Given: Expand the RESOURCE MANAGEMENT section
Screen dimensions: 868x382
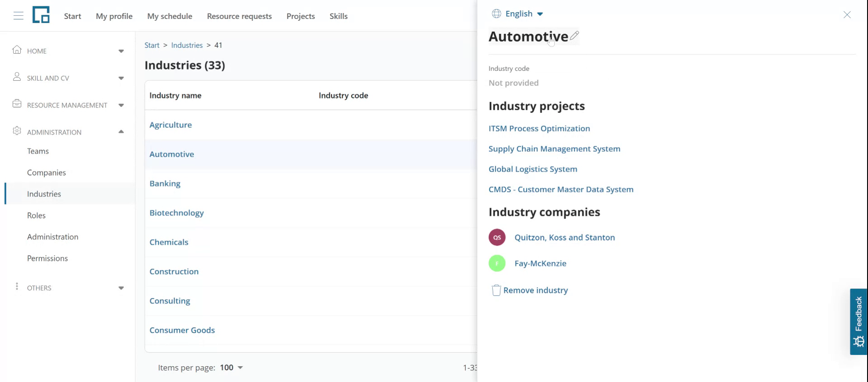Looking at the screenshot, I should [x=121, y=105].
